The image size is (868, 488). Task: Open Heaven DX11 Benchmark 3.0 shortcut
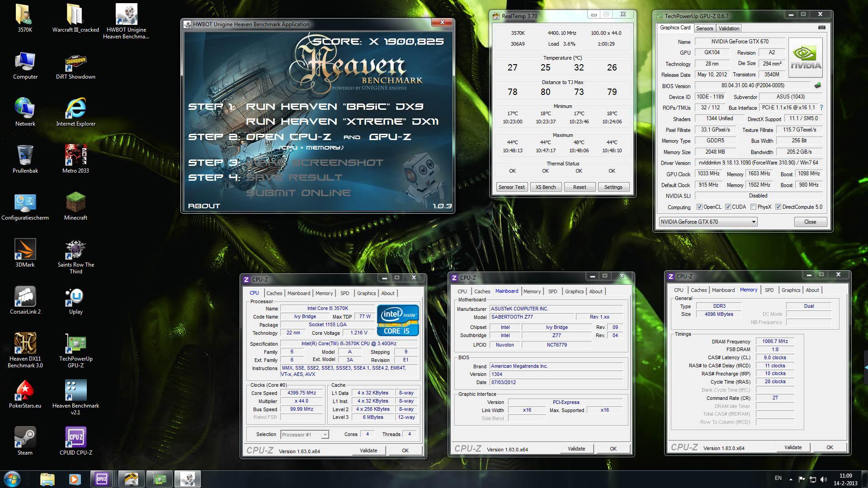click(25, 351)
